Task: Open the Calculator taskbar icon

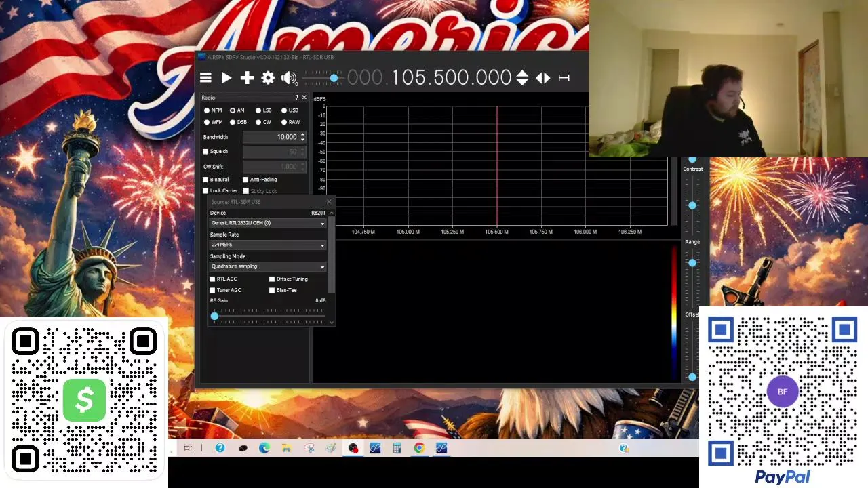Action: click(397, 448)
